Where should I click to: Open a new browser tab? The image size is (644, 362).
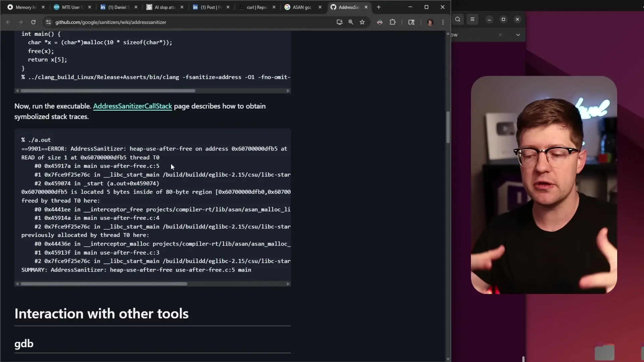(x=379, y=7)
